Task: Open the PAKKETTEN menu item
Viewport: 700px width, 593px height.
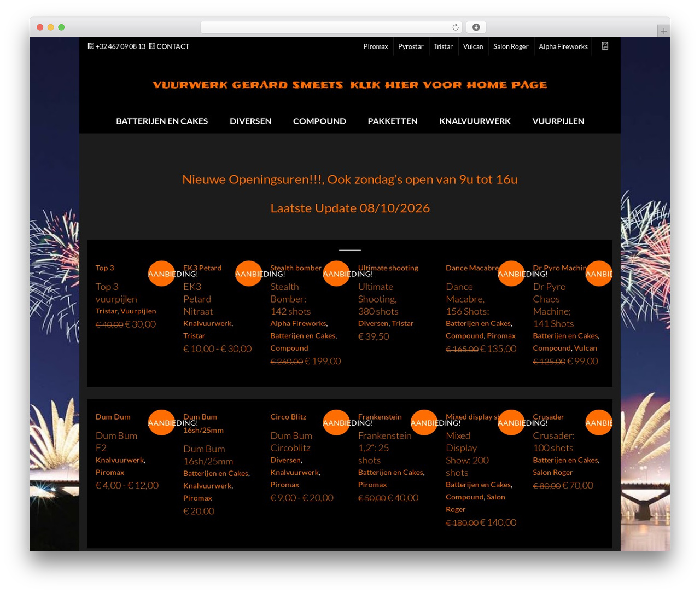Action: pyautogui.click(x=393, y=121)
